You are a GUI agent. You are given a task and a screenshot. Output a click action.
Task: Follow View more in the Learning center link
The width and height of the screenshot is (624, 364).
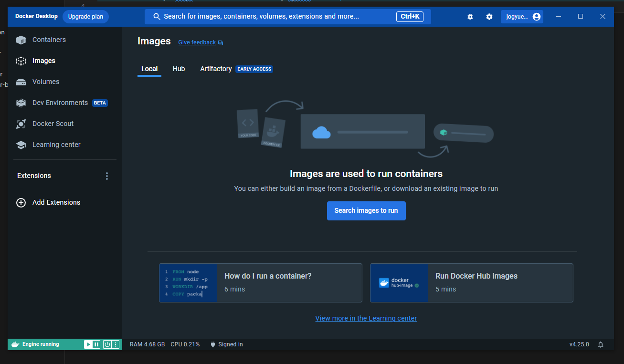pos(366,318)
